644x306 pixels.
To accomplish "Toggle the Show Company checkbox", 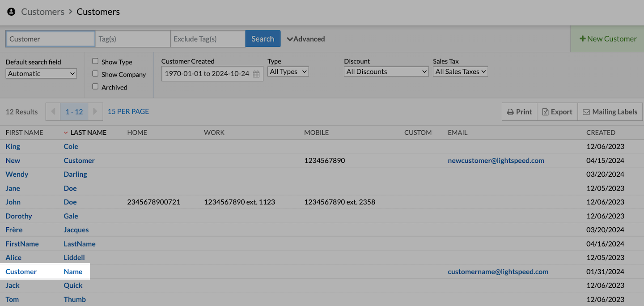I will pos(95,74).
